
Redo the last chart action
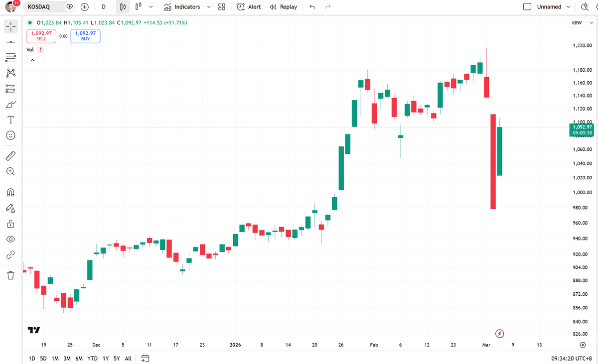coord(327,7)
